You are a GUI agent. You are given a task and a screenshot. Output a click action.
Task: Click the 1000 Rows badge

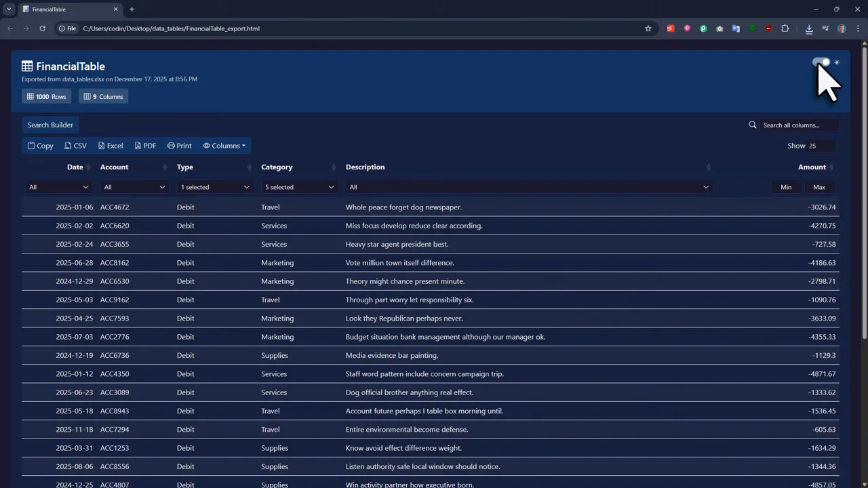[46, 96]
